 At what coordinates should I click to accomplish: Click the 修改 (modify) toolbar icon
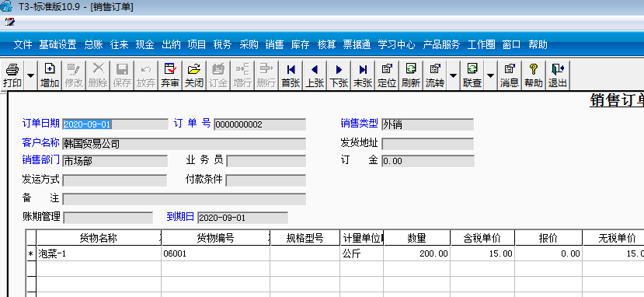74,75
